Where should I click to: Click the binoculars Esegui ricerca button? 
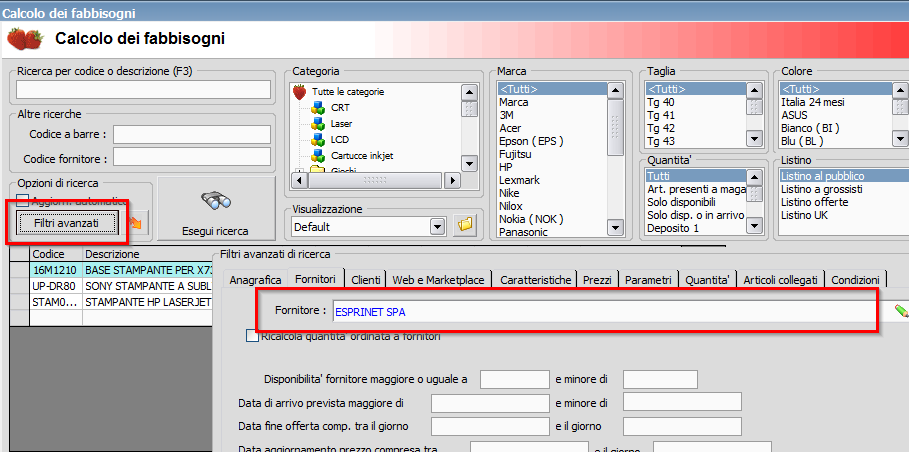[x=216, y=209]
